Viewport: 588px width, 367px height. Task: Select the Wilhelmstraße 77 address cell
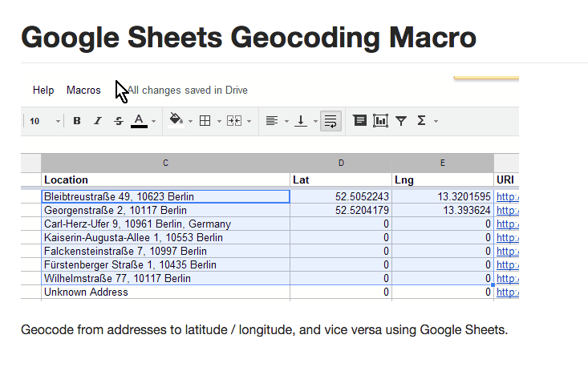165,278
